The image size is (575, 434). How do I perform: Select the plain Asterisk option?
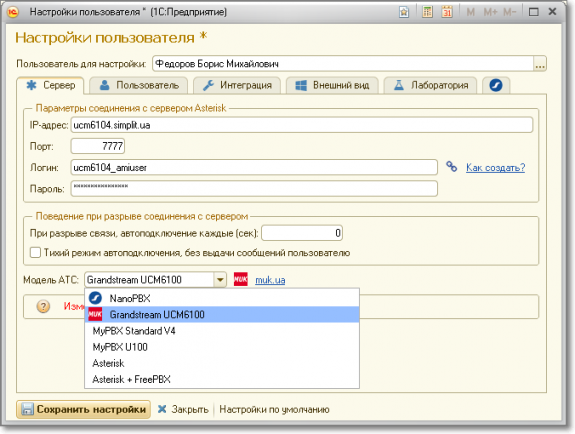222,363
